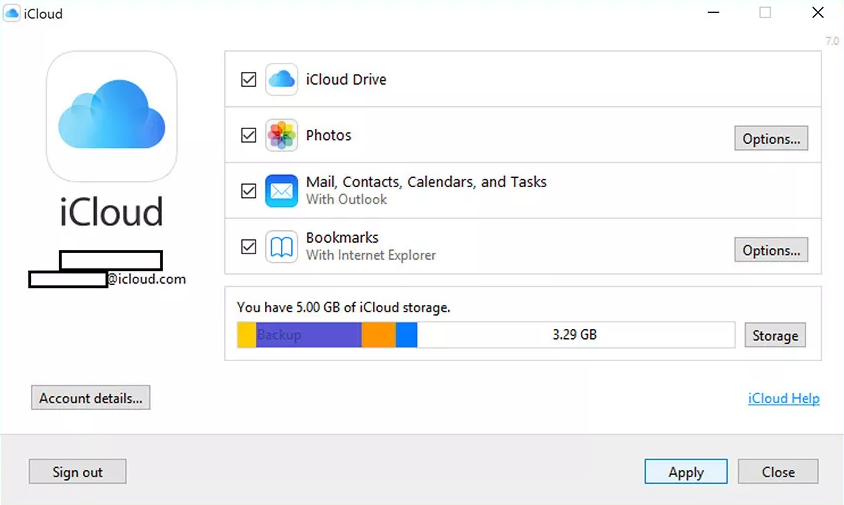Click 'With Outlook' subtitle text
Viewport: 844px width, 505px height.
(x=347, y=200)
